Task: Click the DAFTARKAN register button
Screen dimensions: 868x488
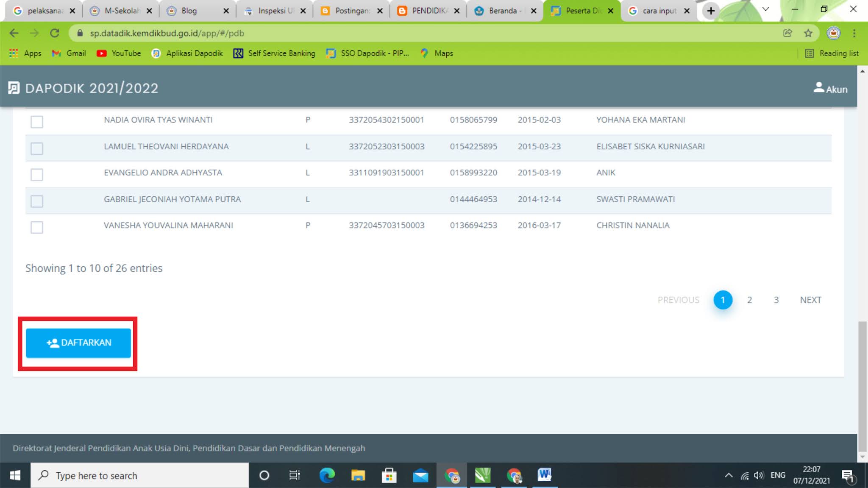Action: tap(78, 343)
